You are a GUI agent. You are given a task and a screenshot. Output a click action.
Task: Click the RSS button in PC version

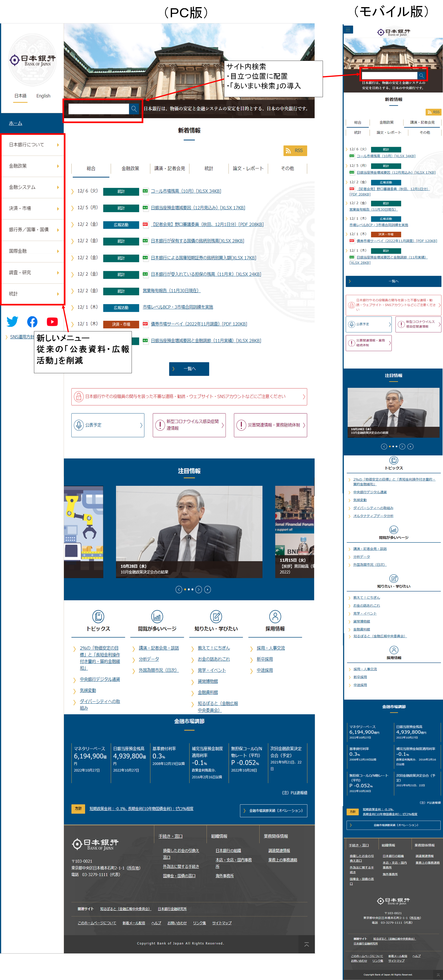coord(295,151)
